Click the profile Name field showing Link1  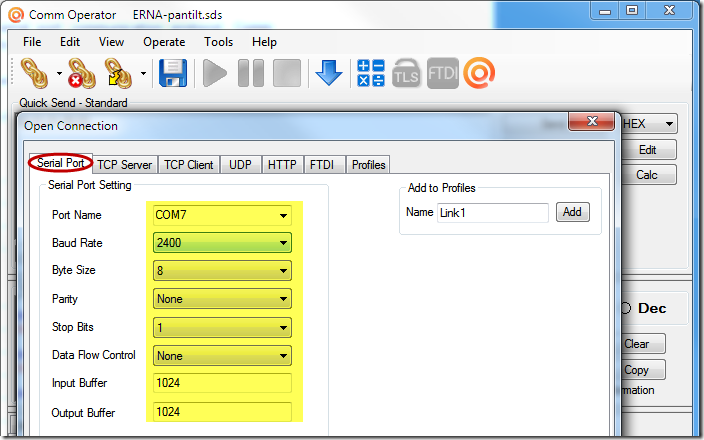tap(493, 213)
